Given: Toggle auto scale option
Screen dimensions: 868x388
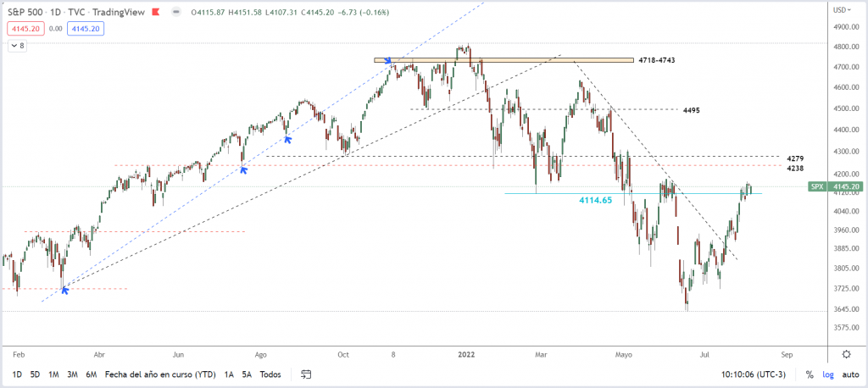Looking at the screenshot, I should pos(850,374).
